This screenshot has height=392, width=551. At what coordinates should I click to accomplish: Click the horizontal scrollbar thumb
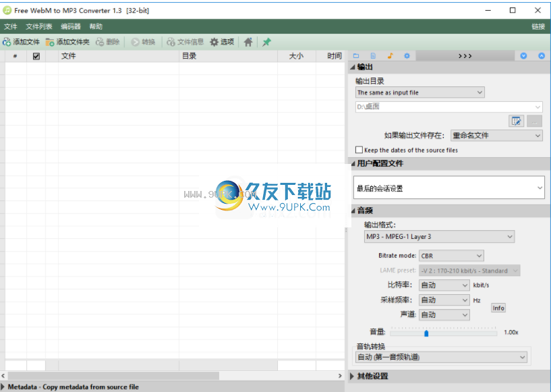113,376
